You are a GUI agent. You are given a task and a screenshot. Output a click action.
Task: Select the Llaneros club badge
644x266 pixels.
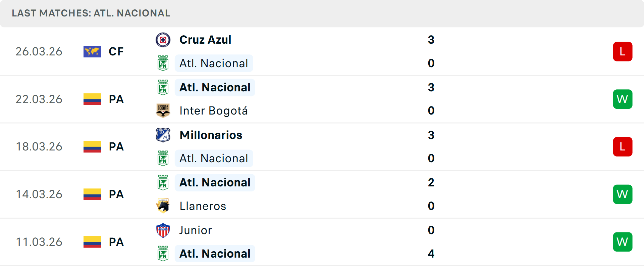(163, 206)
